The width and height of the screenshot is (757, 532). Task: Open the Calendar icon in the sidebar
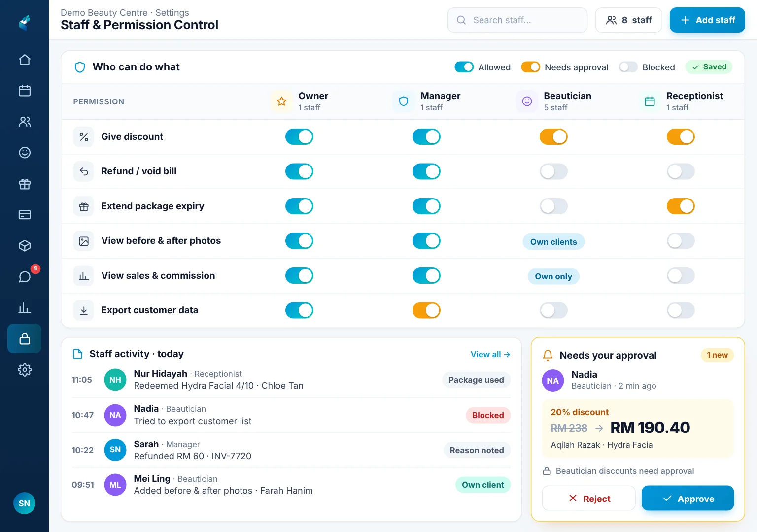pos(25,91)
